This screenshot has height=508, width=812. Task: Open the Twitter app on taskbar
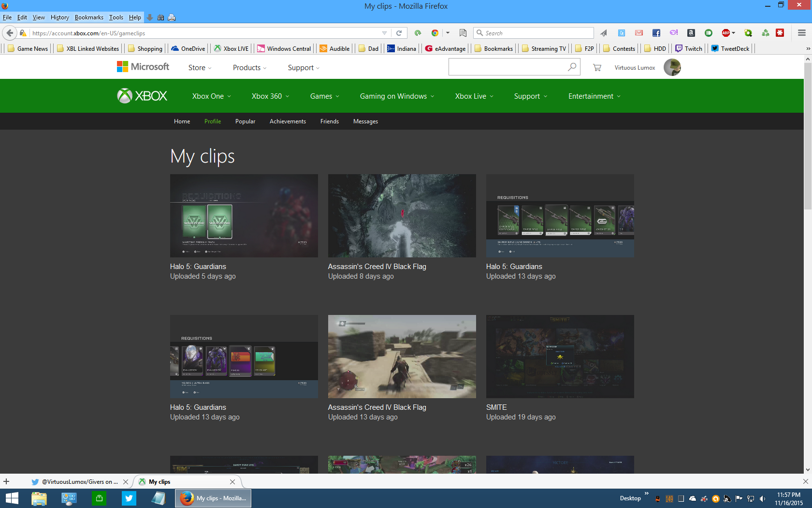tap(129, 498)
